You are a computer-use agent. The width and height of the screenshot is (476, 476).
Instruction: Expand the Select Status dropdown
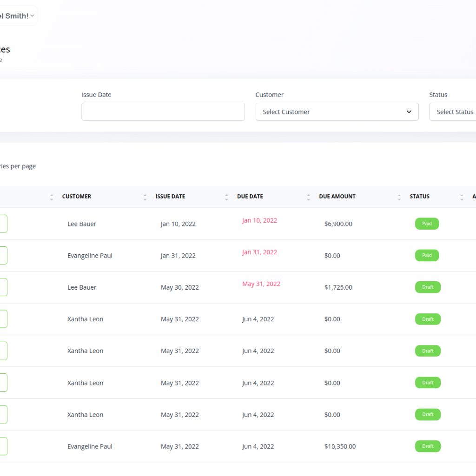(x=454, y=112)
